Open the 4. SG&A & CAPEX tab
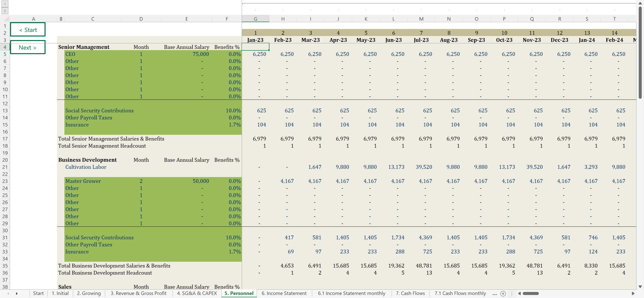This screenshot has height=298, width=644. (x=197, y=293)
